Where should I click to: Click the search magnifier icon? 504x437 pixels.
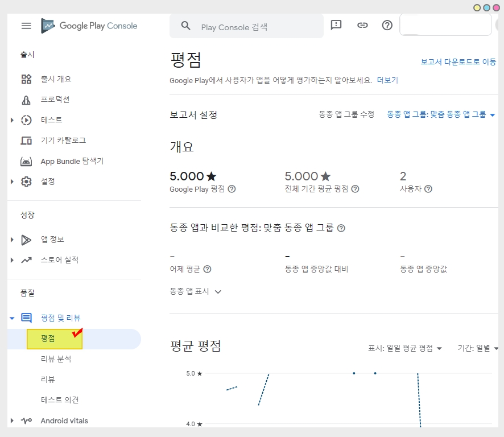[x=186, y=26]
